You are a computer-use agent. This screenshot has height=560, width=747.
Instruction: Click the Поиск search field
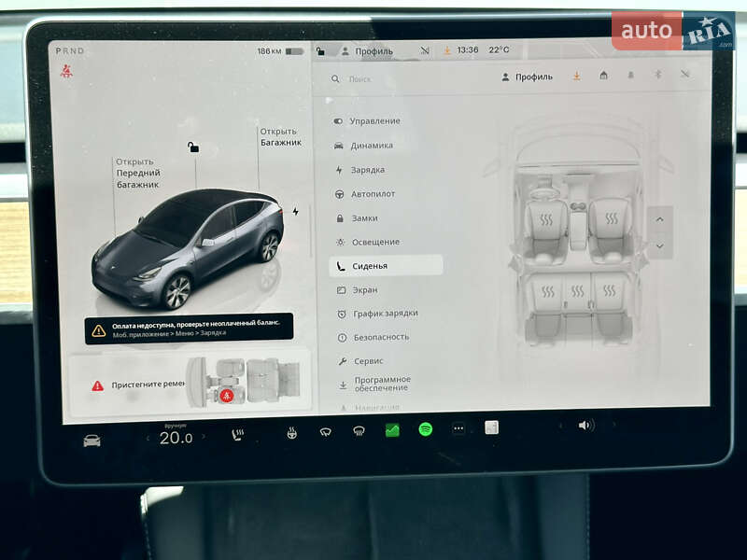click(x=360, y=79)
